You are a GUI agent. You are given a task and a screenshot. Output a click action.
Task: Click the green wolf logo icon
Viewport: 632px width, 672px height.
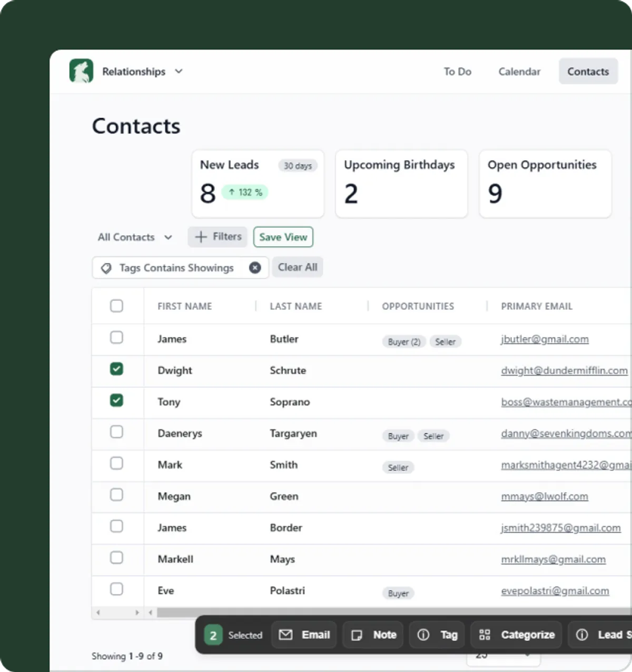(81, 71)
